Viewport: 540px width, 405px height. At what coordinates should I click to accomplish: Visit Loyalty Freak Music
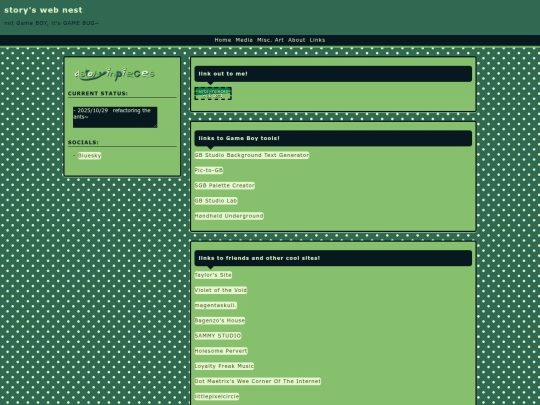pyautogui.click(x=224, y=366)
